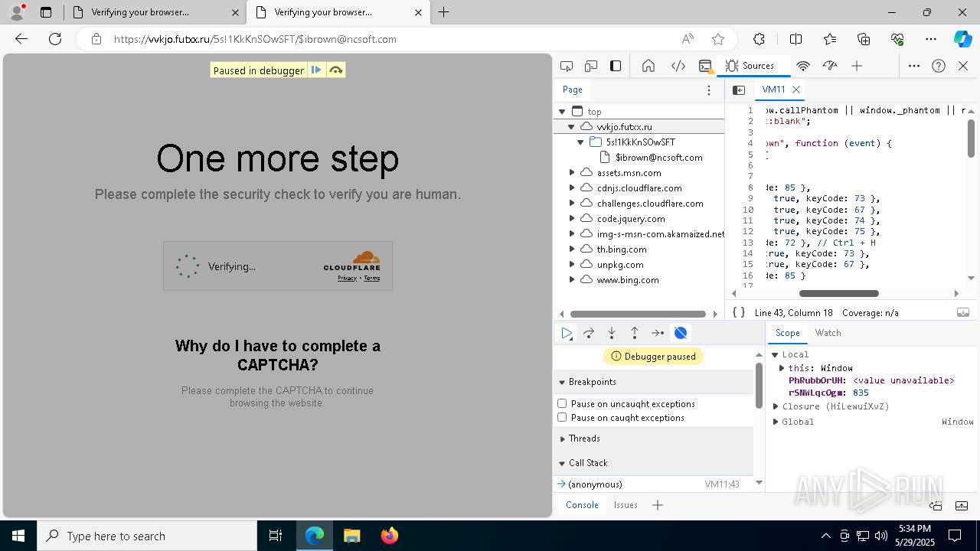Close the VM11 file tab
The height and width of the screenshot is (551, 980).
[796, 90]
